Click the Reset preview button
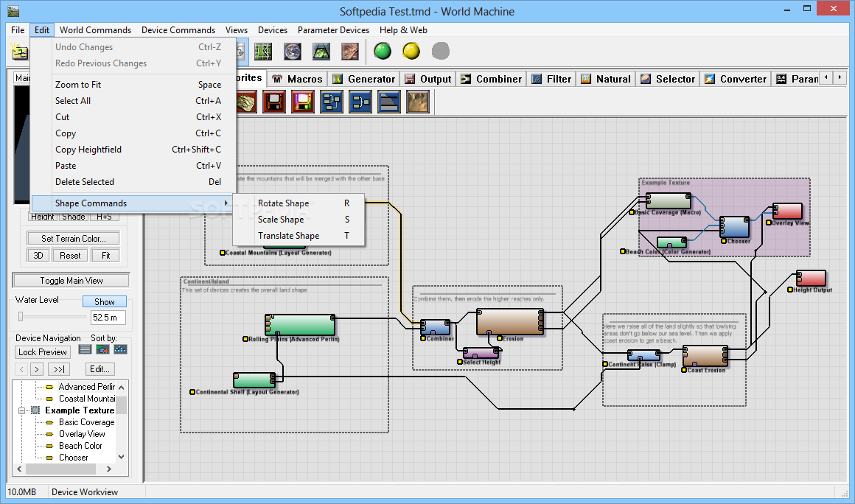Viewport: 855px width, 504px height. point(70,255)
